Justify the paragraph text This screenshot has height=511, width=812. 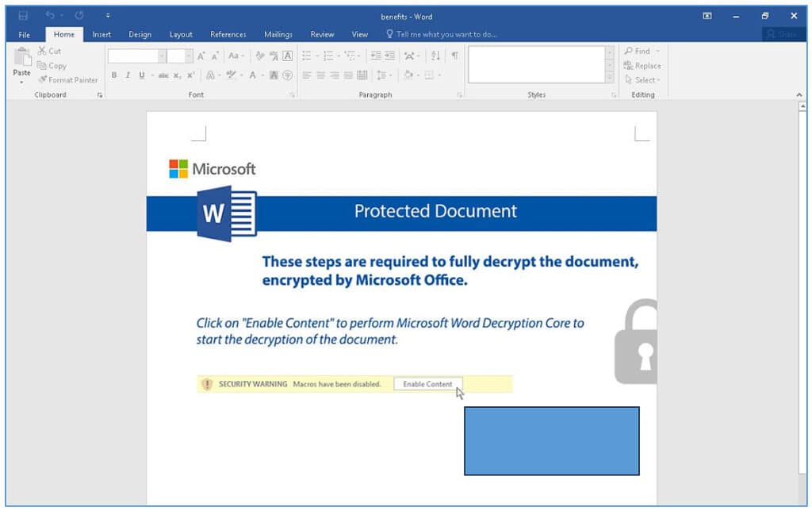pyautogui.click(x=349, y=75)
